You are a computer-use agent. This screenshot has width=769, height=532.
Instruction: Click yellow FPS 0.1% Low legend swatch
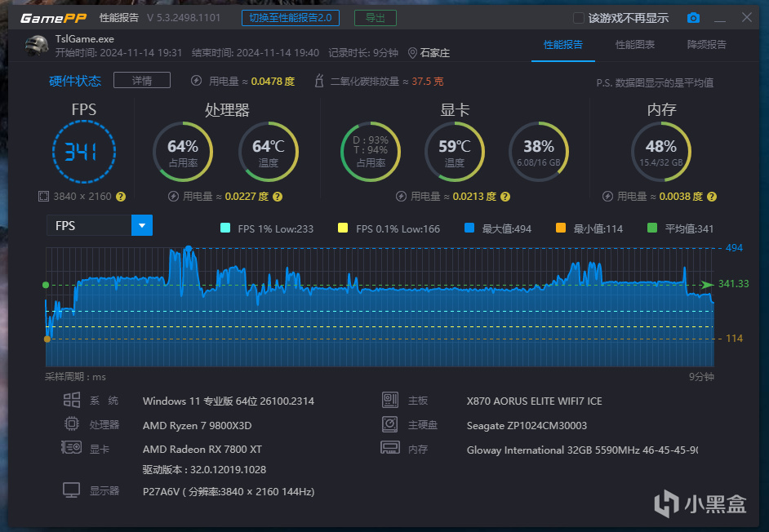[x=343, y=228]
